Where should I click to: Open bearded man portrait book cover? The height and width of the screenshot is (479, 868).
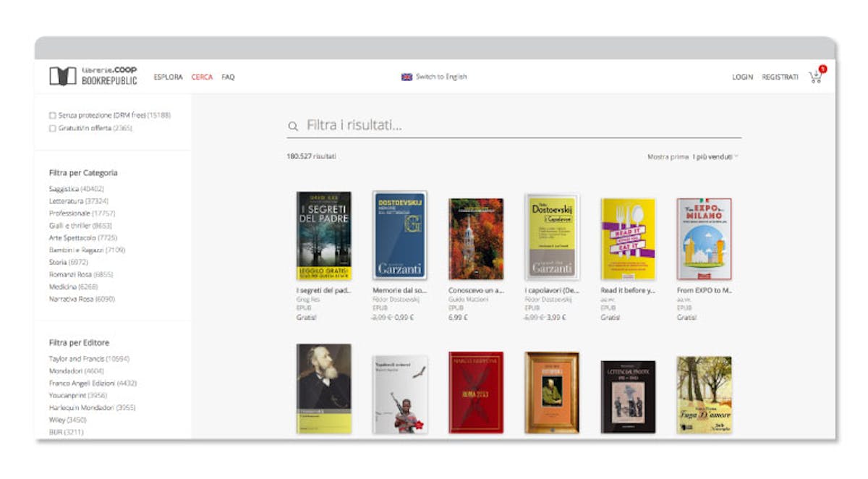pos(324,389)
